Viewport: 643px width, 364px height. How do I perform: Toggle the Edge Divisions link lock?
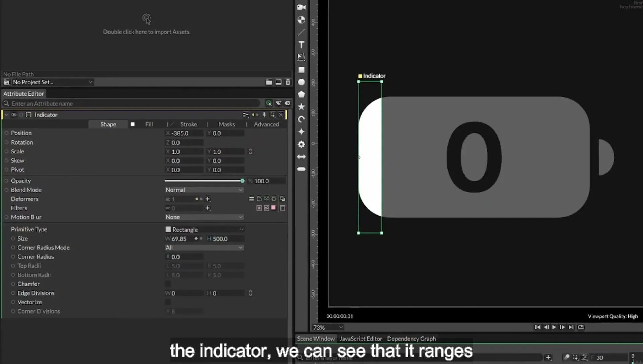tap(250, 293)
